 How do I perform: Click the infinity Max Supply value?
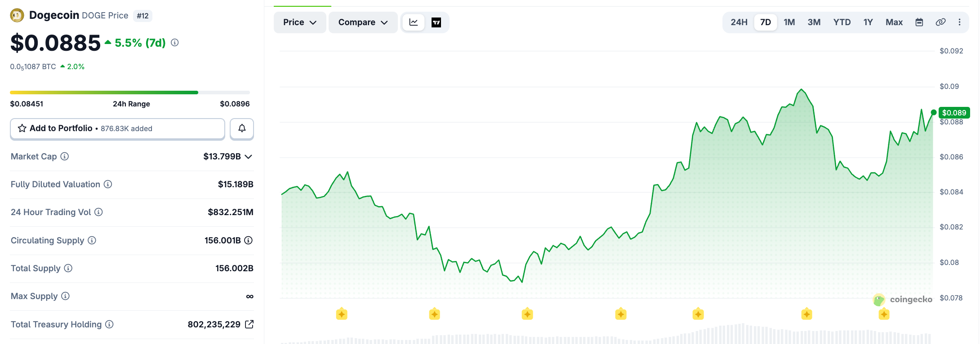[250, 296]
